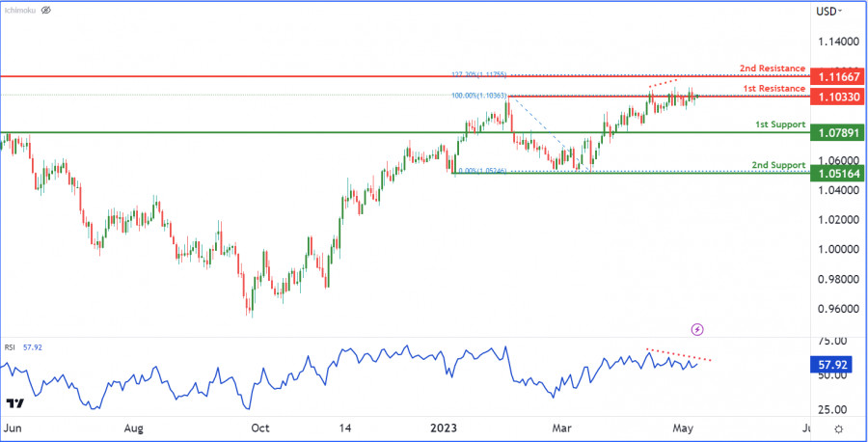
Task: Select the 1.07891 1st Support price tag
Action: point(836,133)
